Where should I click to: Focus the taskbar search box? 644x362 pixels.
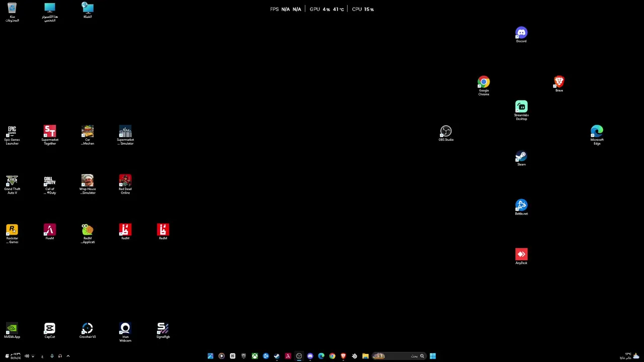pos(399,356)
